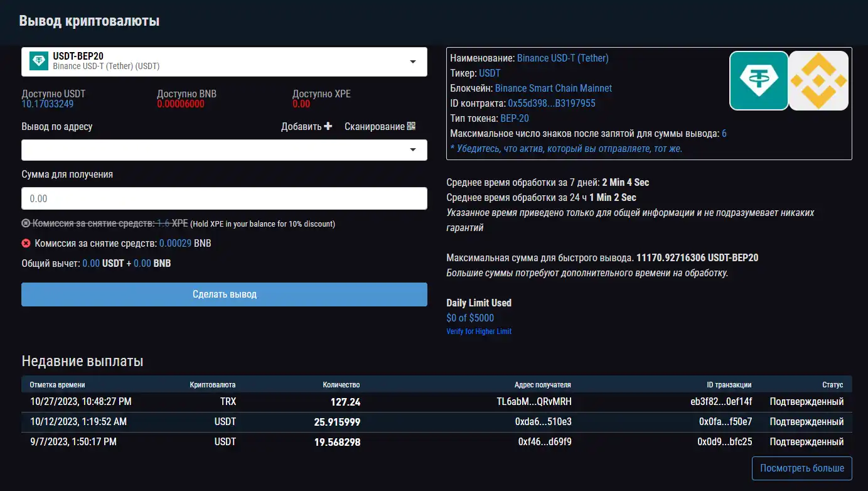
Task: Click recipient address 0xf46...d69f9
Action: (x=545, y=442)
